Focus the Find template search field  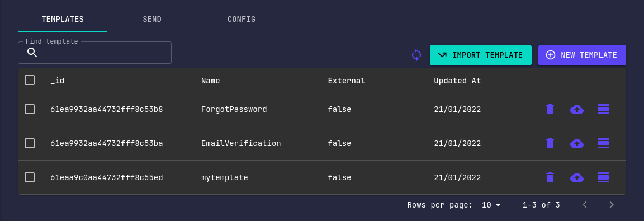[x=94, y=53]
